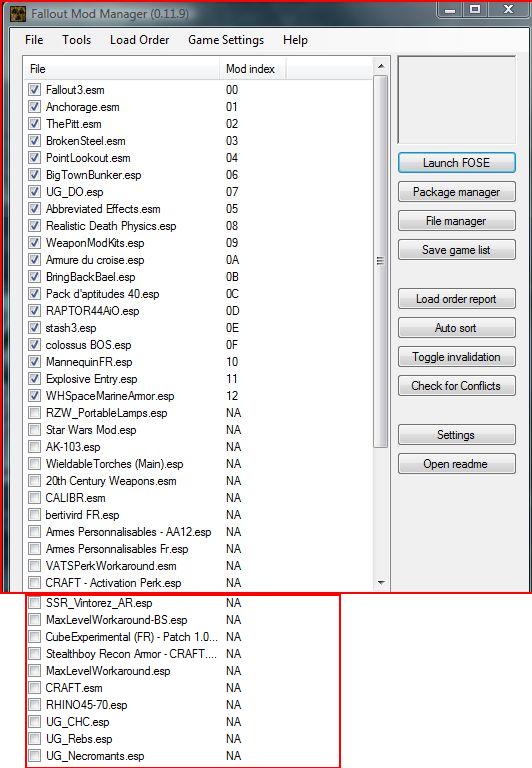
Task: Select the RAPTOR44AiO.esp list entry
Action: [93, 311]
